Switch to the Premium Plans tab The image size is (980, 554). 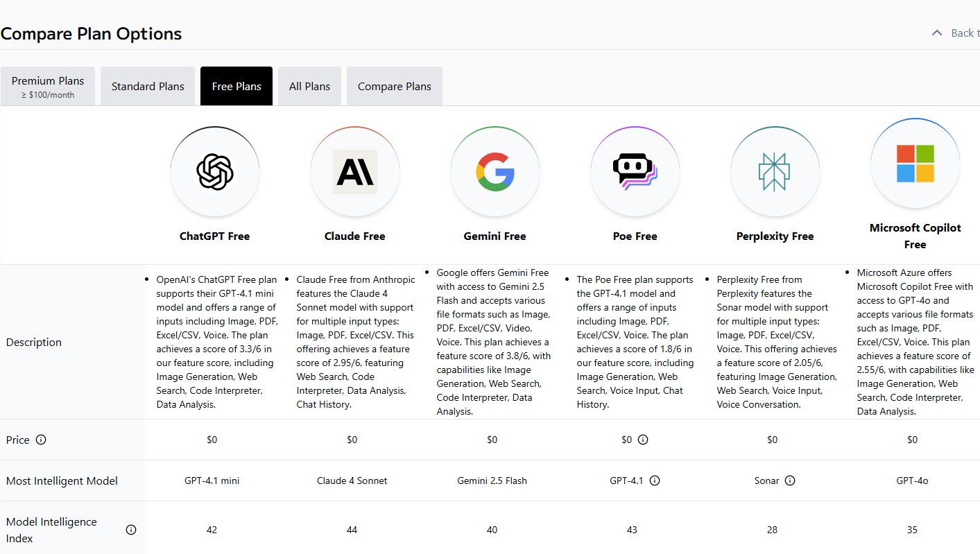point(48,87)
